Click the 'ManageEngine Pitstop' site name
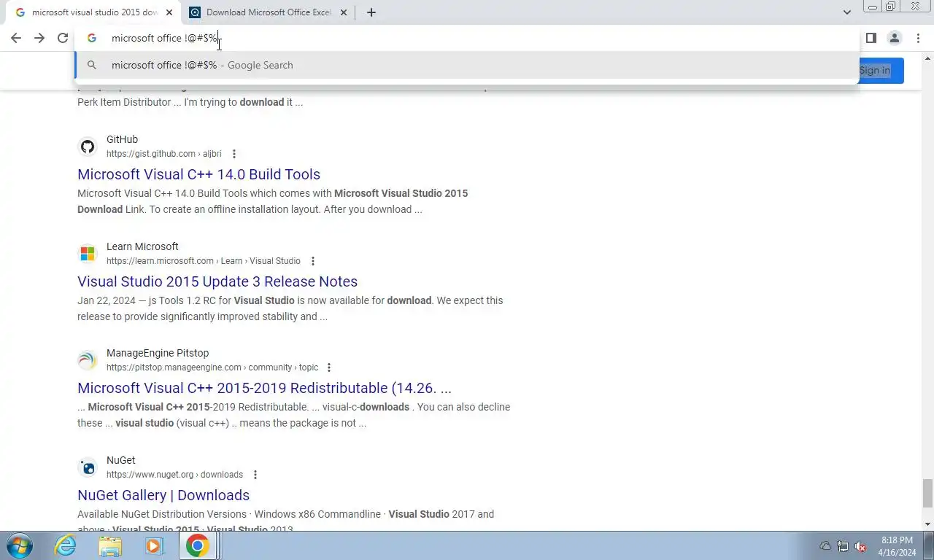934x560 pixels. pos(158,353)
